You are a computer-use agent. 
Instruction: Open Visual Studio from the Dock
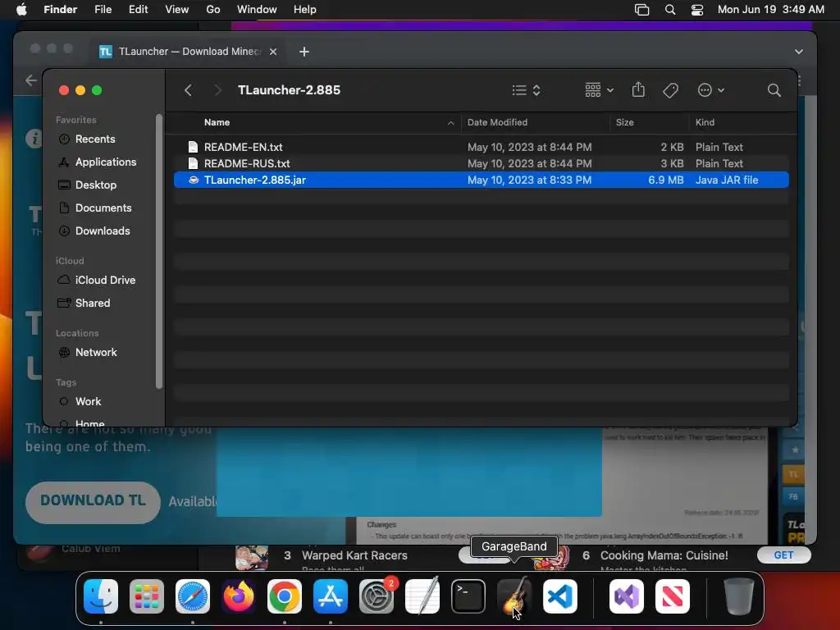click(x=626, y=596)
